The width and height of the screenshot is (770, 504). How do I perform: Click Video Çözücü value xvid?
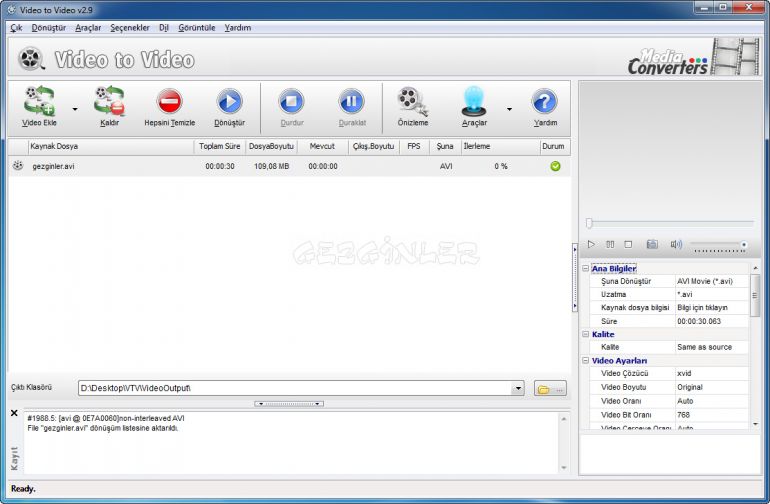[712, 373]
